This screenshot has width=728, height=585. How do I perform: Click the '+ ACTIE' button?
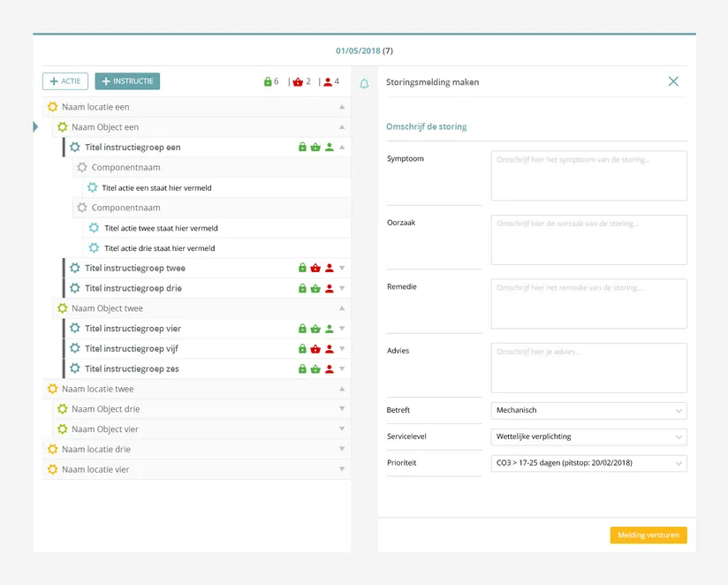(65, 81)
